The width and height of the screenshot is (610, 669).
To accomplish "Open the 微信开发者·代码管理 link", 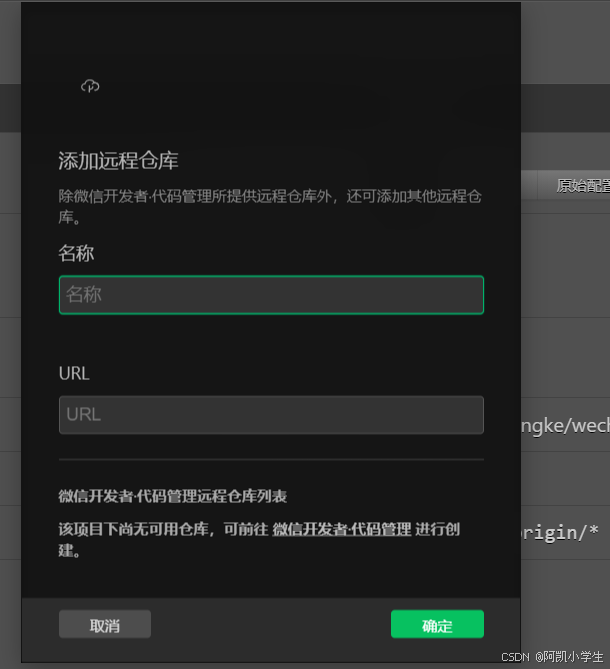I will 342,529.
